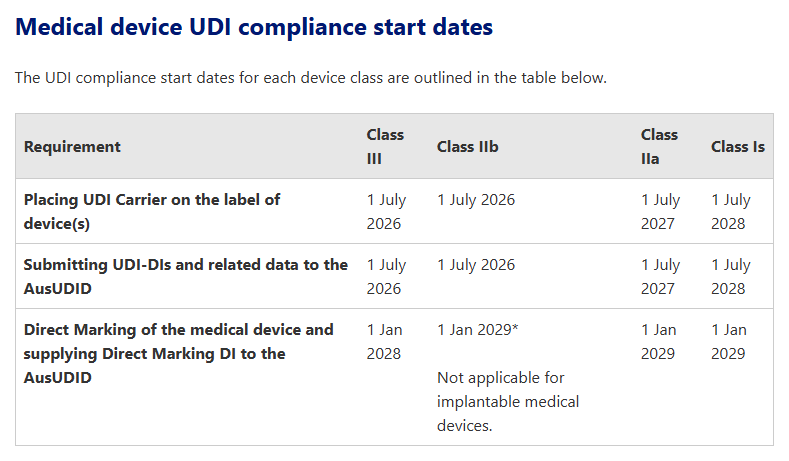Select the implantable devices not applicable note
The image size is (789, 461).
[507, 401]
